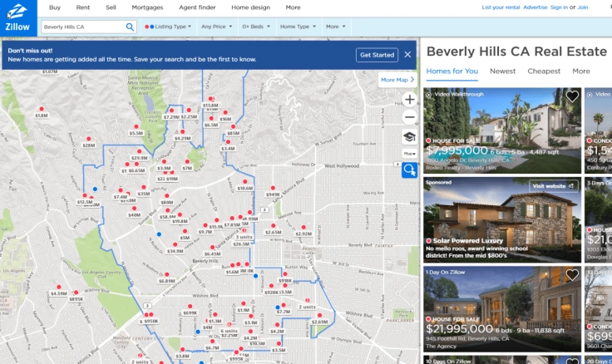Open the top navigation More menu
Viewport: 612px width, 364px height.
point(293,7)
